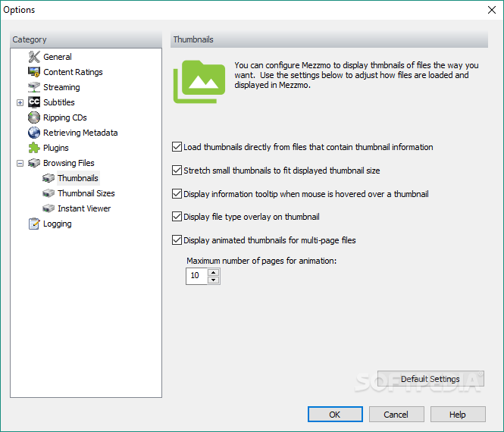Click the Content Ratings icon

(34, 72)
